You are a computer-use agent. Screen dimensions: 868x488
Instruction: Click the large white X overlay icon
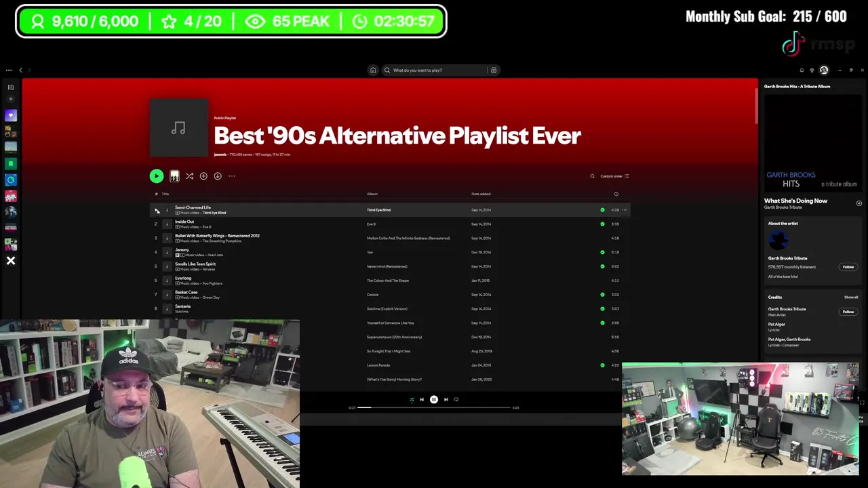coord(11,261)
